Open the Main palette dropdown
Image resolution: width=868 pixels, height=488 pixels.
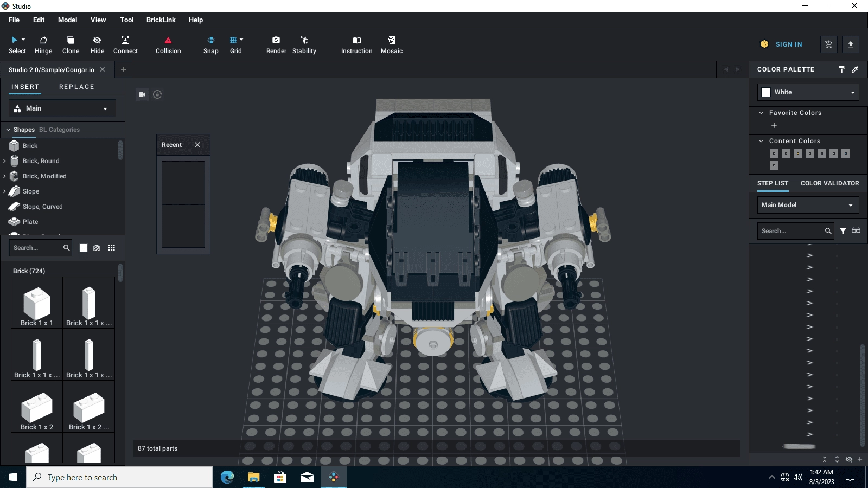[62, 108]
